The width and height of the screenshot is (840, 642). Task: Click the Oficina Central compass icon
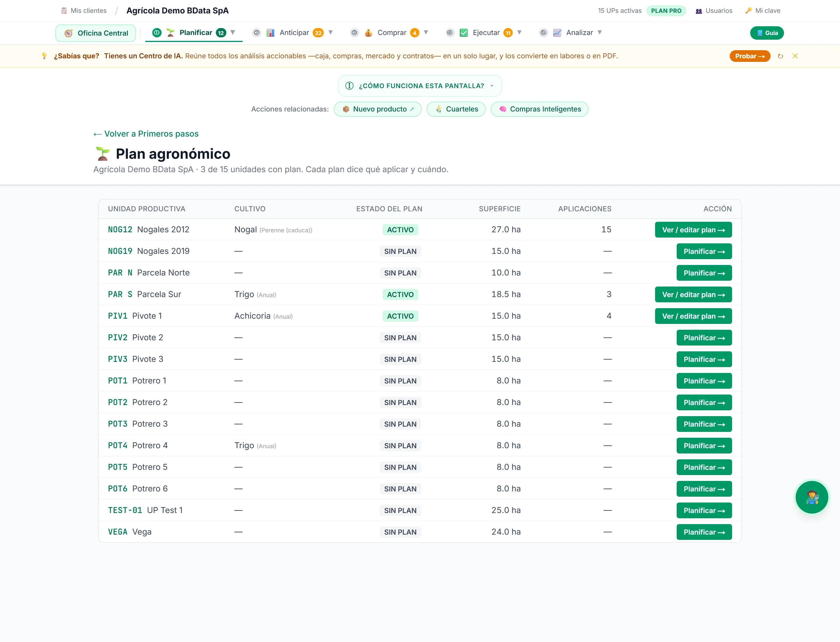[x=68, y=33]
